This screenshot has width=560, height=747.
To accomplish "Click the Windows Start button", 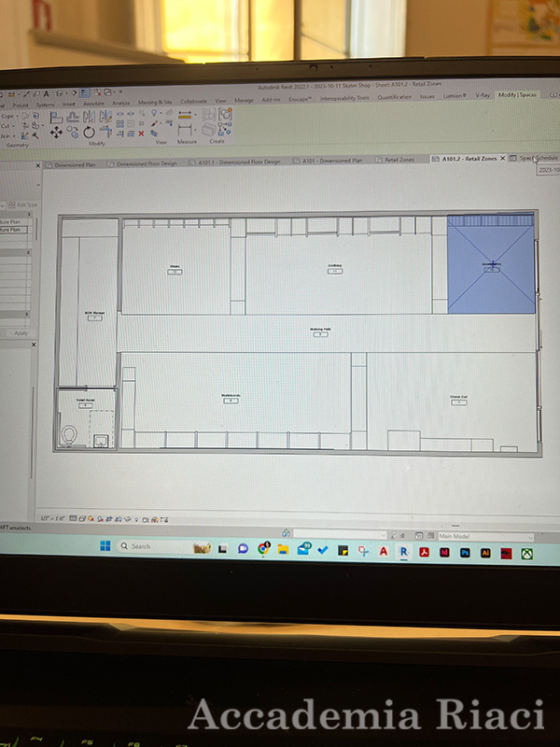I will [105, 546].
